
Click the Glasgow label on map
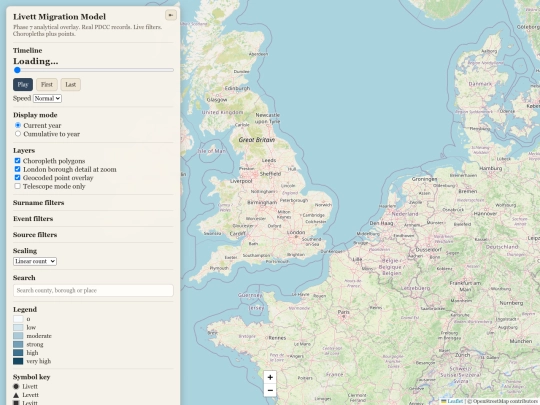coord(217,100)
